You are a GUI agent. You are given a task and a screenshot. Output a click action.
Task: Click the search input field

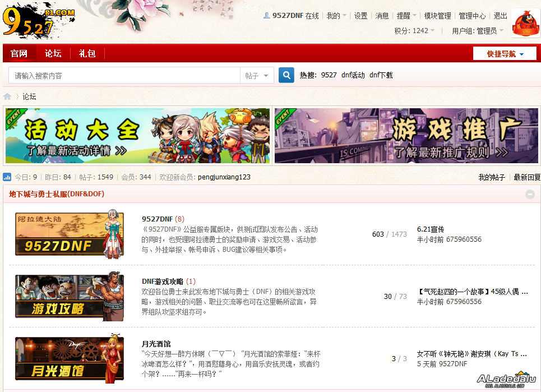123,76
